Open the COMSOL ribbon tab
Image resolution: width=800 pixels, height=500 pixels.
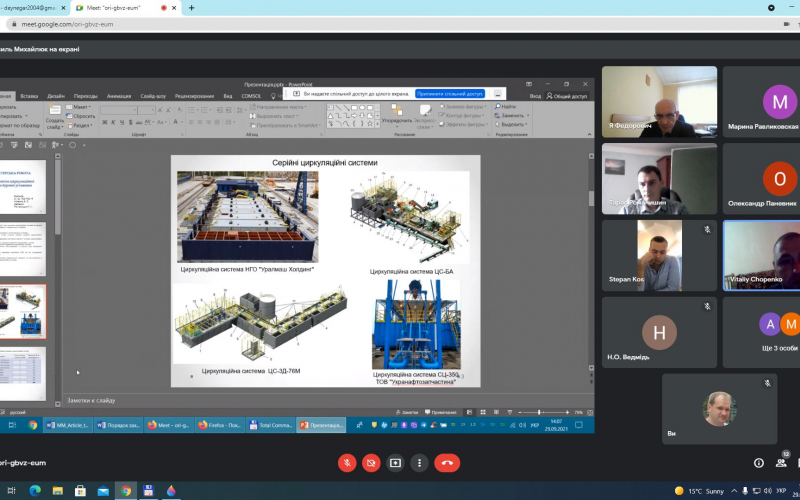(251, 96)
